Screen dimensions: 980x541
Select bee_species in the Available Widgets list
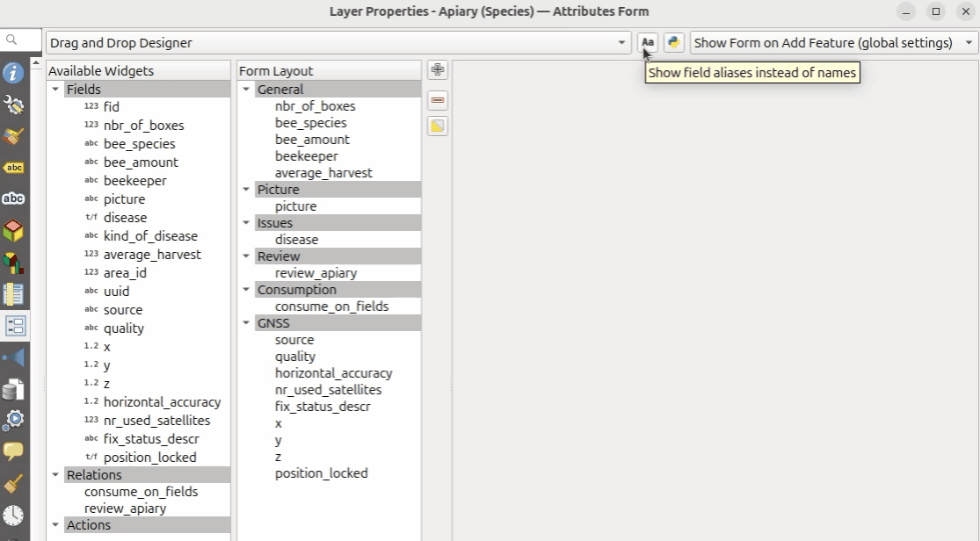coord(139,144)
